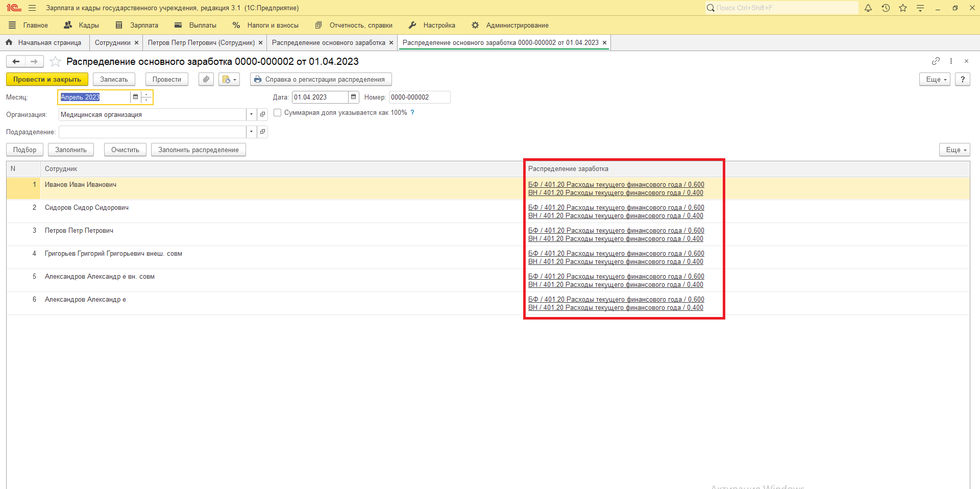Click Провести и закрыть button

(47, 80)
